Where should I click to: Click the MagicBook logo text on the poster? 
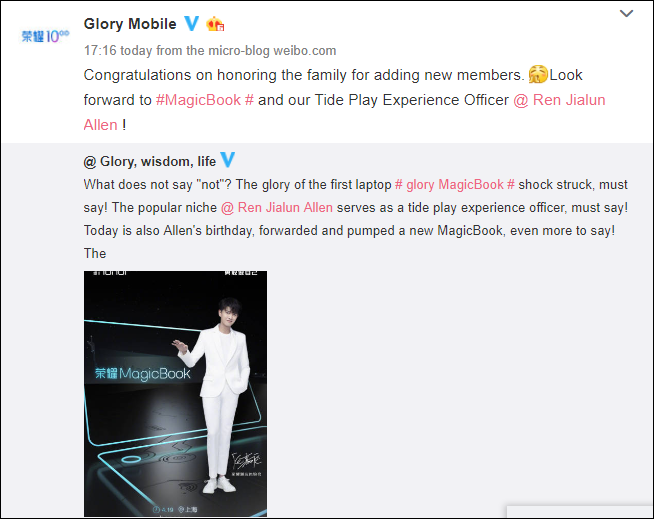point(143,374)
